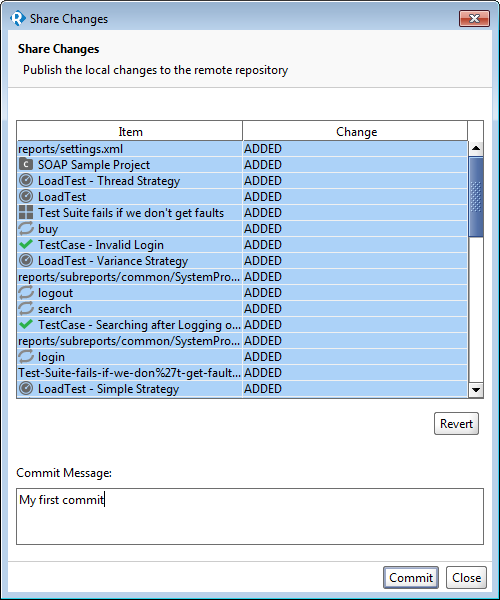This screenshot has width=500, height=600.
Task: Click into the Commit Message text box
Action: tap(250, 516)
